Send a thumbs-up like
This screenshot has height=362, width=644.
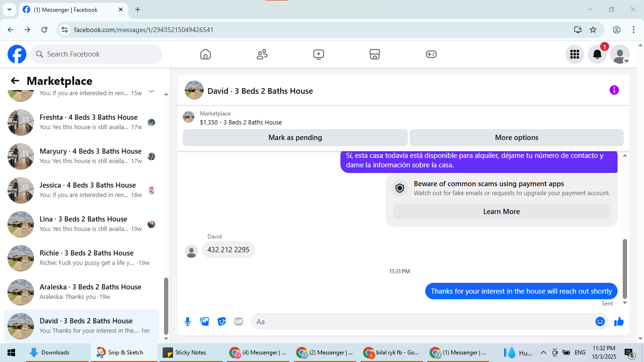coord(619,321)
